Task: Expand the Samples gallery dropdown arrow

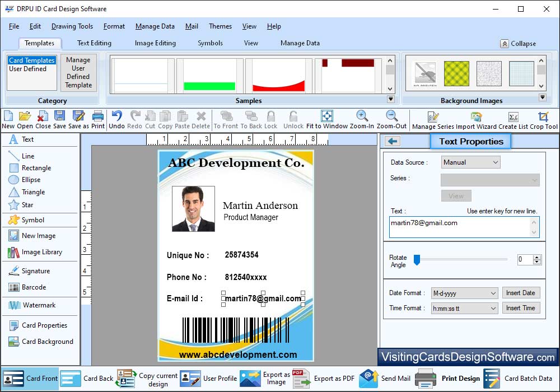Action: [x=391, y=99]
